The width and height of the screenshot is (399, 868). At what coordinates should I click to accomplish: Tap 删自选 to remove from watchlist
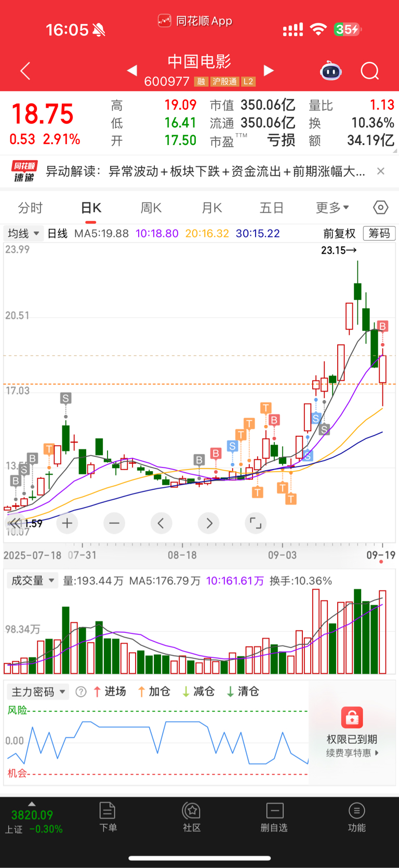(274, 817)
